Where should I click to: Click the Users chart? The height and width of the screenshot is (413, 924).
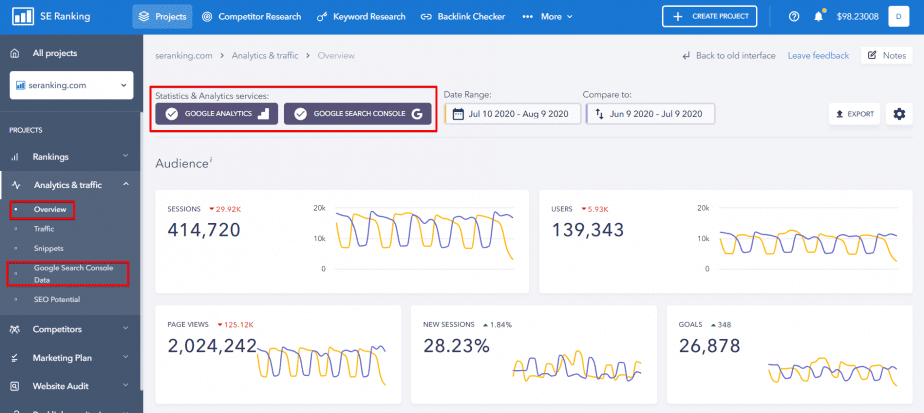tap(808, 239)
